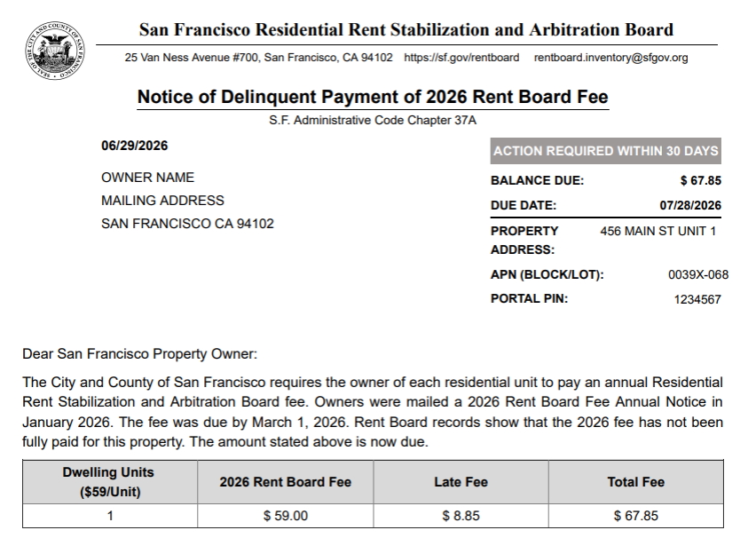756x538 pixels.
Task: Click the S.F. Administrative Code Chapter 37A subtitle
Action: click(373, 120)
